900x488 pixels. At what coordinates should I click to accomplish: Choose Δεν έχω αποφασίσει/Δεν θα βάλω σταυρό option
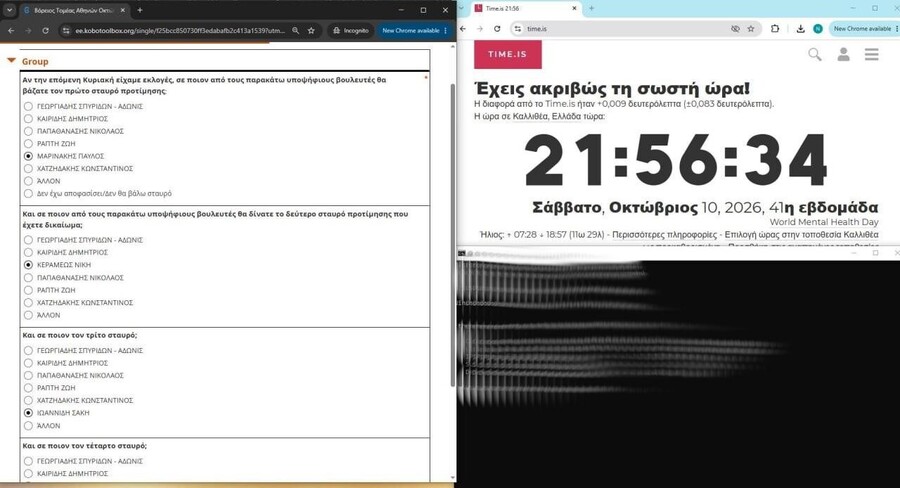28,193
